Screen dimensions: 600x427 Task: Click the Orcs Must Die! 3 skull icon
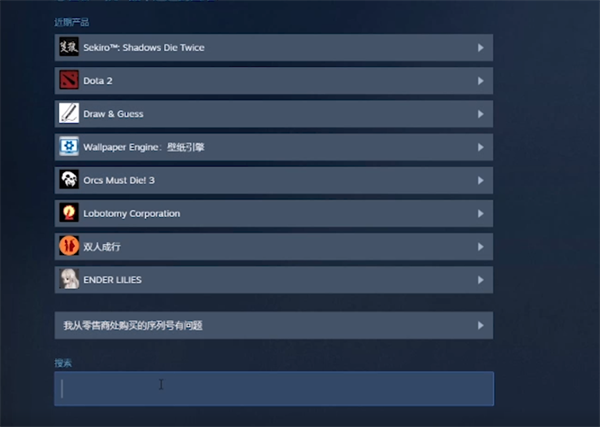(69, 180)
